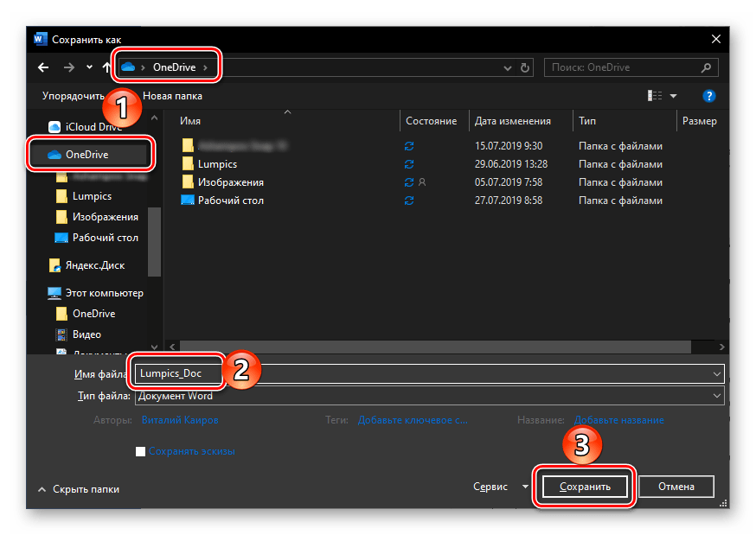756x535 pixels.
Task: Click the Refresh icon in address bar
Action: 524,67
